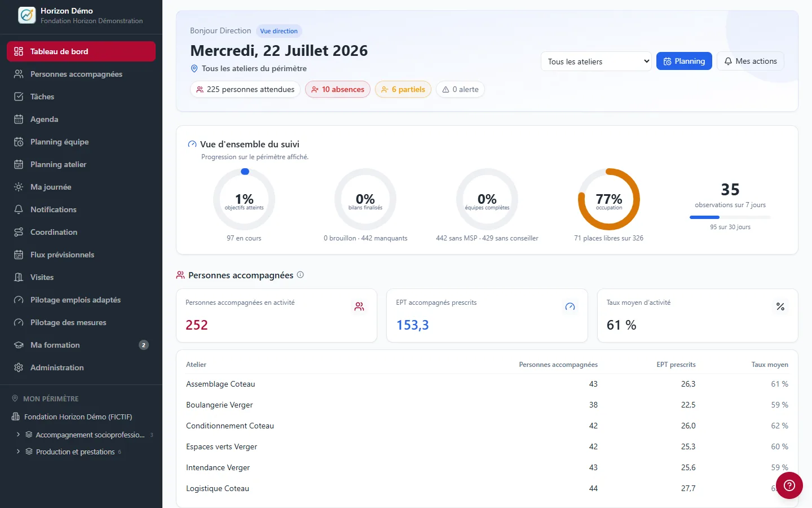
Task: Click the 77% occupation progress ring
Action: (x=609, y=199)
